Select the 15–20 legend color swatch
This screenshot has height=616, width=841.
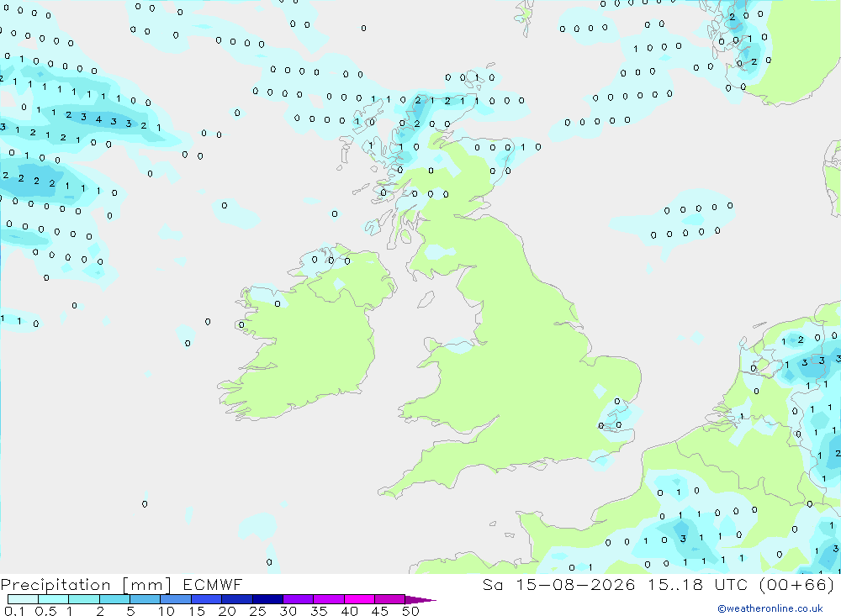pyautogui.click(x=206, y=599)
